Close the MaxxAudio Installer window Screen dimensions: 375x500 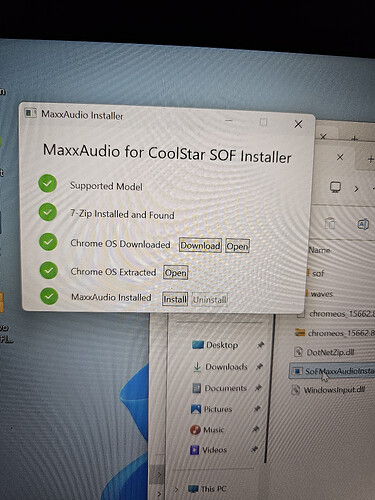coord(298,124)
